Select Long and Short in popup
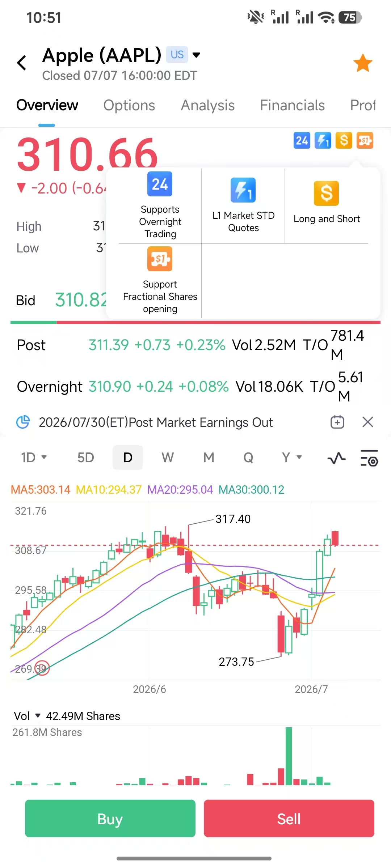The width and height of the screenshot is (391, 868). coord(327,205)
